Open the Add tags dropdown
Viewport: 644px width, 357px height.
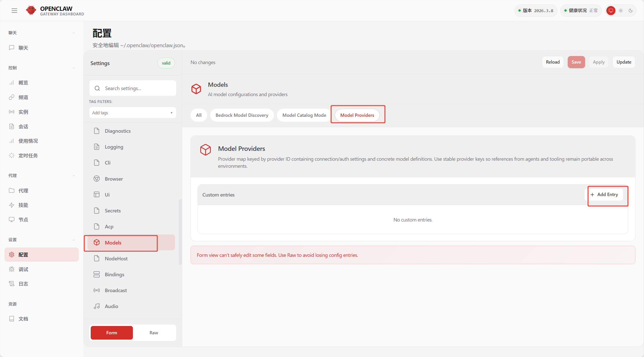(132, 113)
